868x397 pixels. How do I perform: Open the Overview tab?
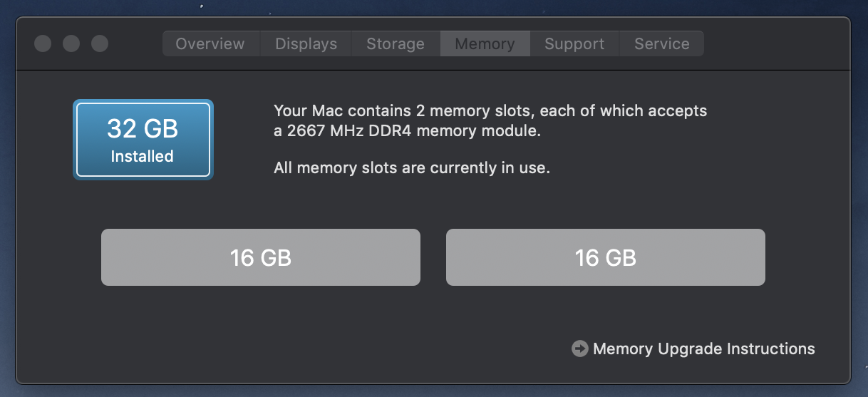point(210,43)
